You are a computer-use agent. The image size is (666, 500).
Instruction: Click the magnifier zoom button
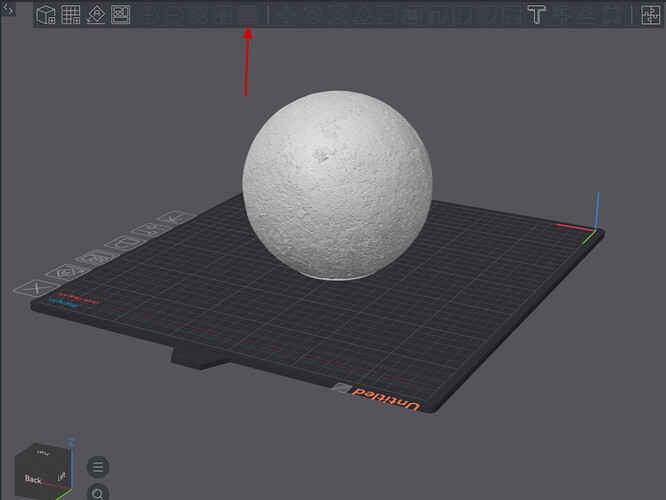[x=98, y=492]
